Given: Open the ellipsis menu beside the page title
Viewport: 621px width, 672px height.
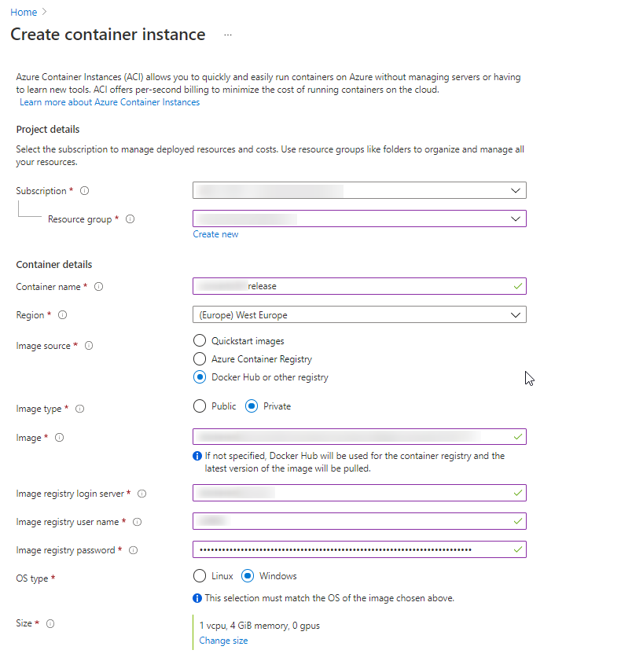Looking at the screenshot, I should 228,35.
